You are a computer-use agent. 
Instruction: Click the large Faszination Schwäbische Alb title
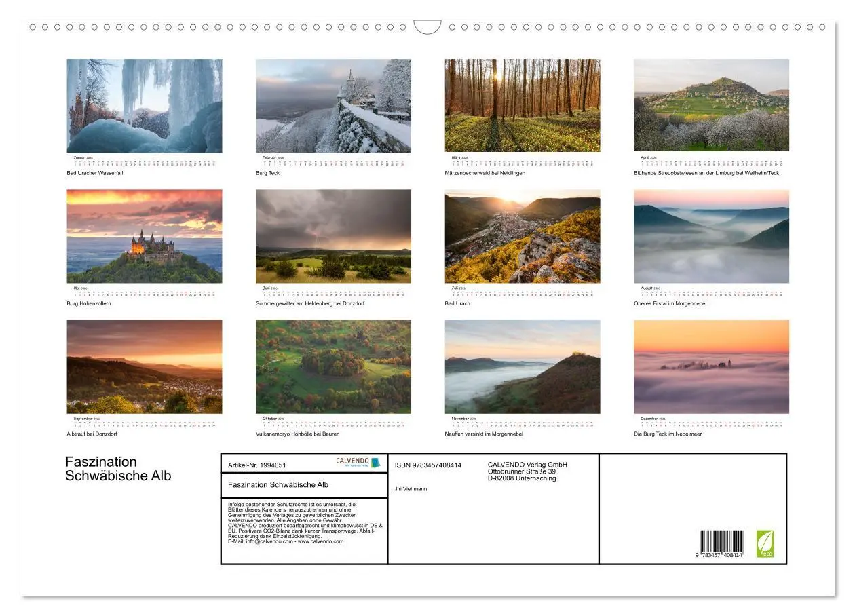point(118,469)
